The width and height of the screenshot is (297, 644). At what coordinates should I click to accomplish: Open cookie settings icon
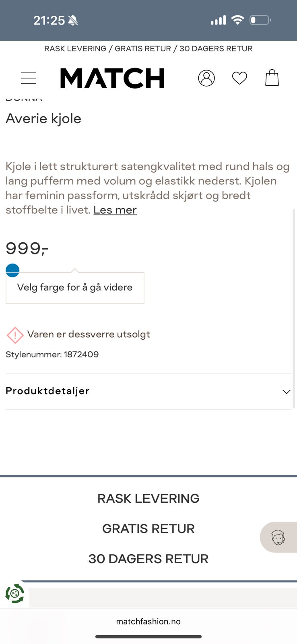pyautogui.click(x=15, y=593)
